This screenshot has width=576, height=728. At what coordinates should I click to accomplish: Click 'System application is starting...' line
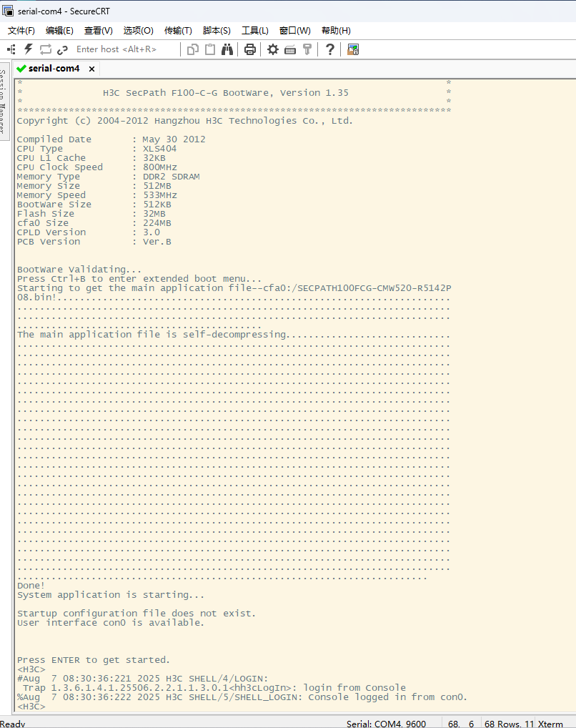111,595
